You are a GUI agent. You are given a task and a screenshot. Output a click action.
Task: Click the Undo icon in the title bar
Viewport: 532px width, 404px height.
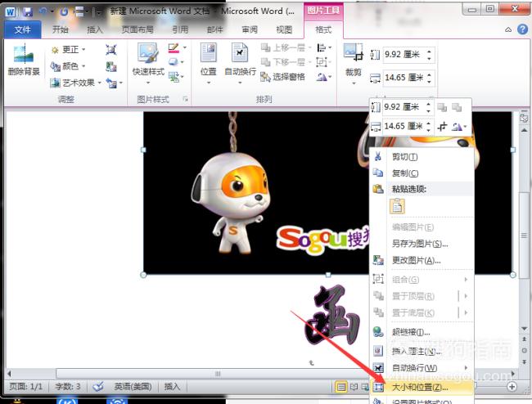tap(43, 12)
